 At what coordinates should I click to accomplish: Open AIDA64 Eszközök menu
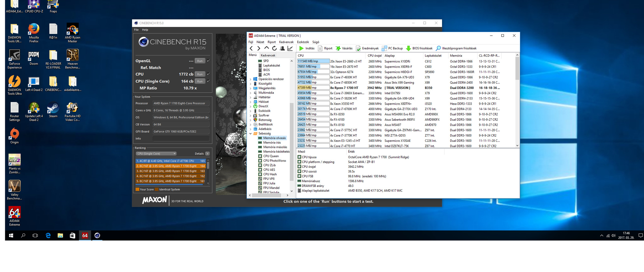pos(303,42)
